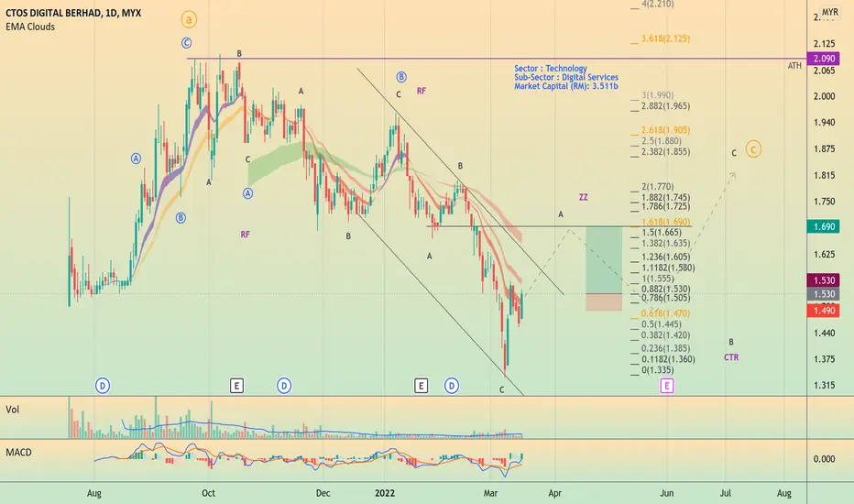Click the red stop-loss zone of long position
Image resolution: width=854 pixels, height=504 pixels.
[604, 303]
